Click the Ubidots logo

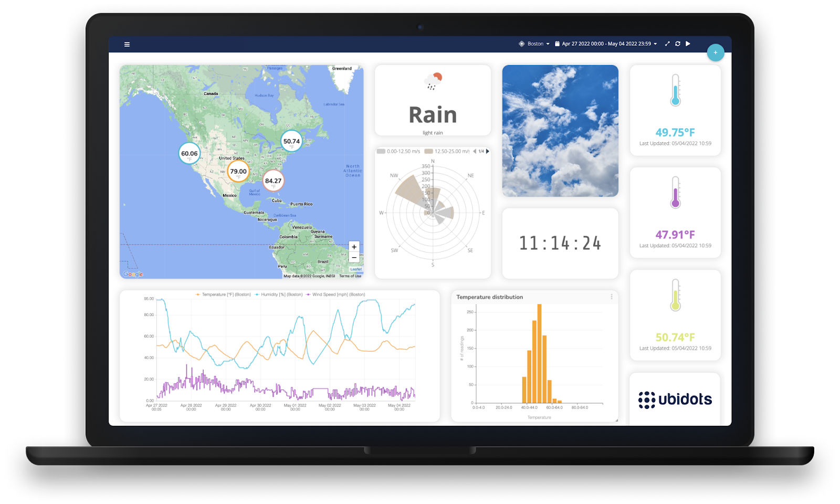point(675,400)
